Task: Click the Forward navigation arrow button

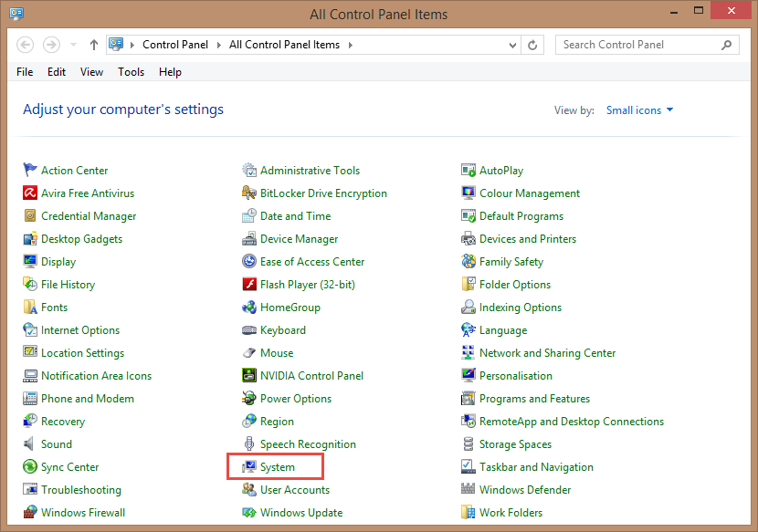Action: 51,45
